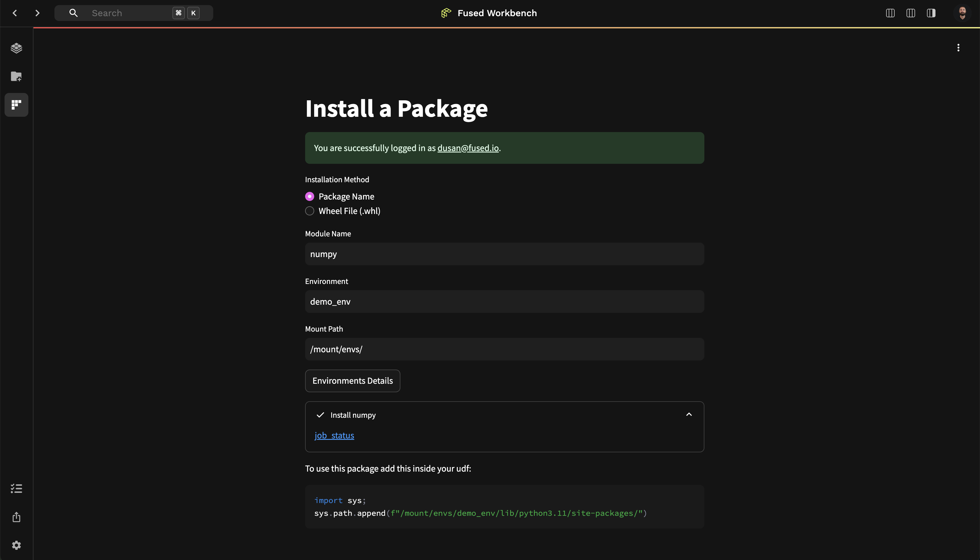Click the K shortcut key badge
Screen dimensions: 980x560
pos(194,13)
